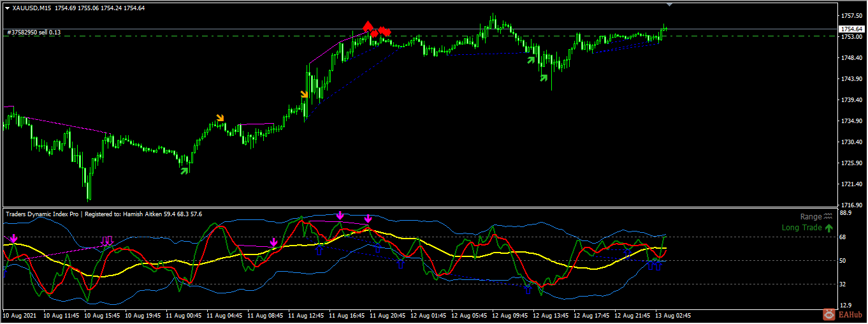The width and height of the screenshot is (868, 324).
Task: Click the 12.9 indicator scale value
Action: pyautogui.click(x=846, y=305)
